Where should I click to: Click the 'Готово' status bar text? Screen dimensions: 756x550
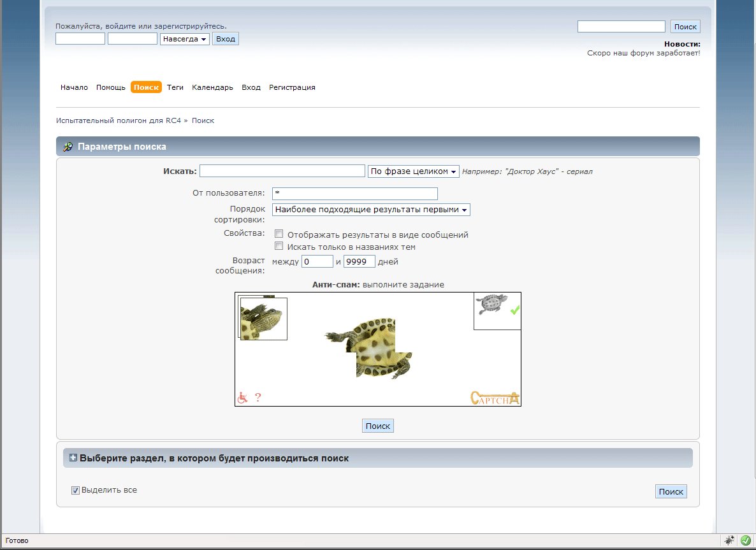click(x=17, y=541)
